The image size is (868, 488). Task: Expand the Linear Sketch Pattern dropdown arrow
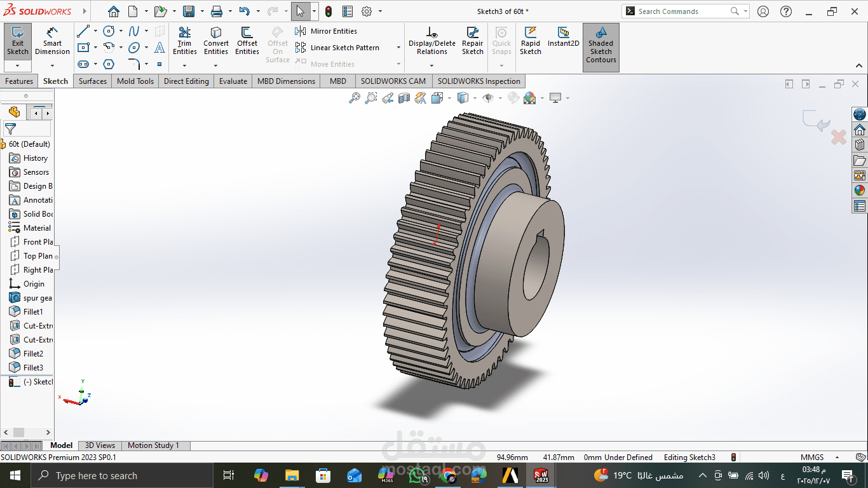point(398,48)
